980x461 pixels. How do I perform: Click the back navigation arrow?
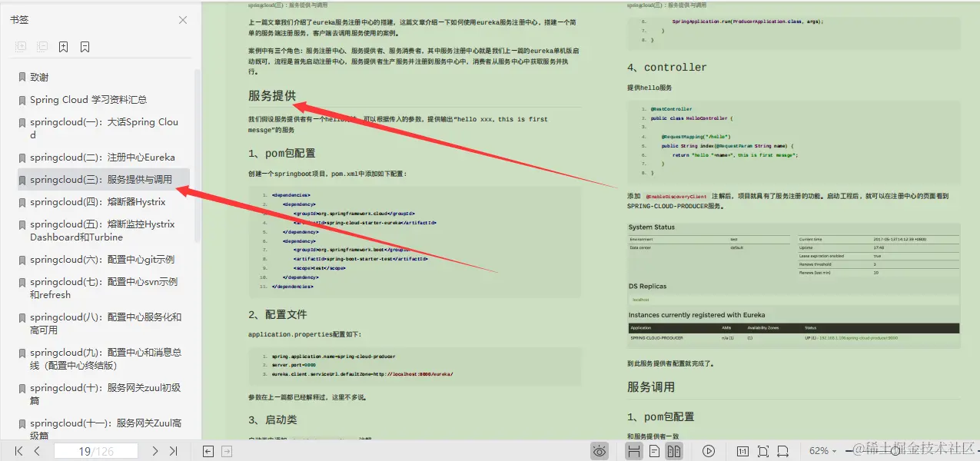tap(208, 451)
